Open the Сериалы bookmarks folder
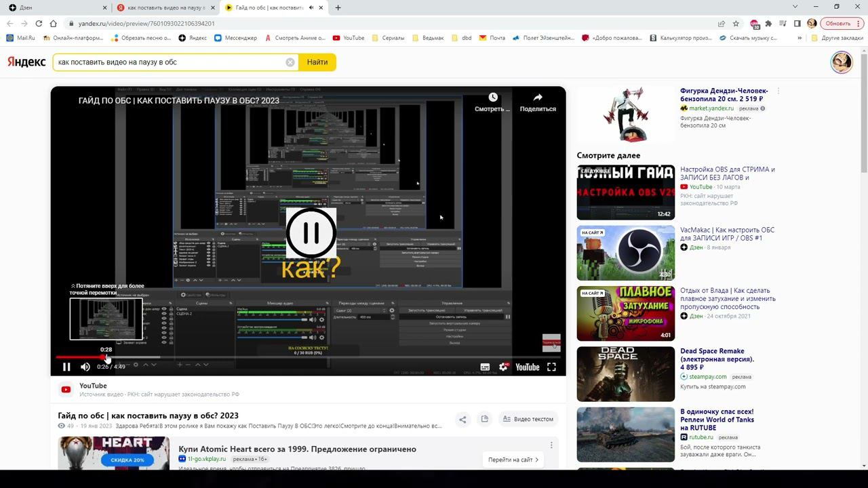This screenshot has width=868, height=488. (x=387, y=38)
